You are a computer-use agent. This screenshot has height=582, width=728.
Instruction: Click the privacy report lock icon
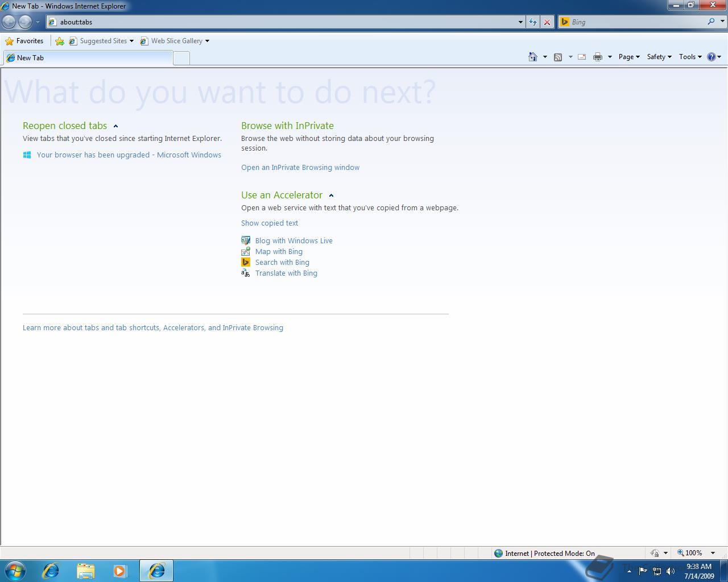[x=655, y=553]
